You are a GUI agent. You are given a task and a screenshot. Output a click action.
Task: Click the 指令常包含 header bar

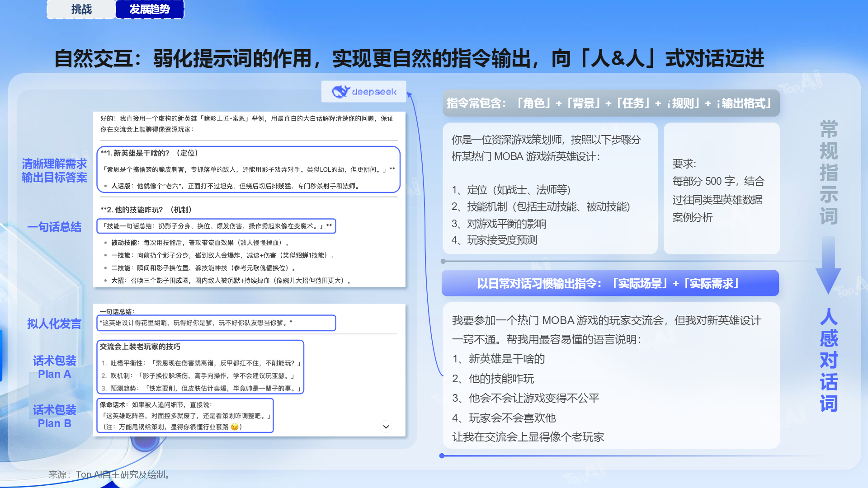[x=611, y=103]
